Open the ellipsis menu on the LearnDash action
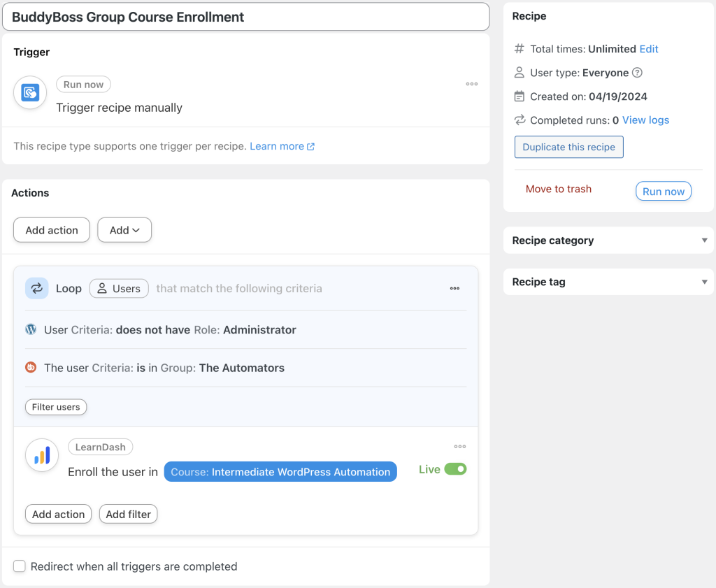The height and width of the screenshot is (588, 716). click(459, 446)
